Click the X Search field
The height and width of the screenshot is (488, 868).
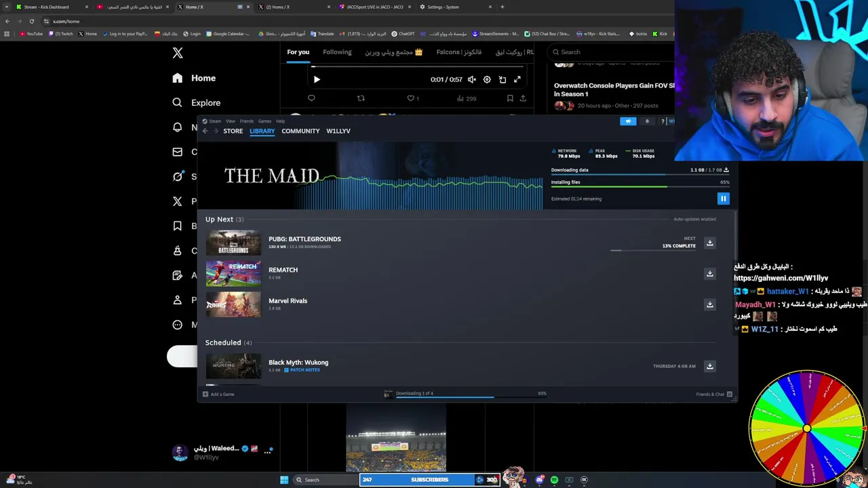[x=610, y=52]
